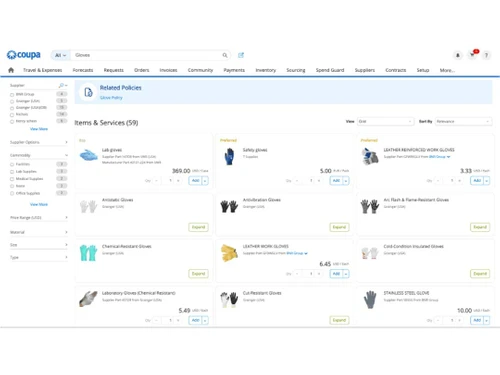Viewport: 500px width, 375px height.
Task: Add Lab gloves to cart
Action: [196, 181]
